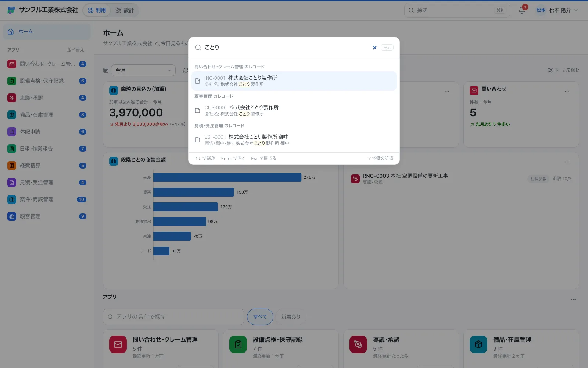Click the サンプル工業株式会社 logo
The height and width of the screenshot is (368, 588).
(11, 10)
